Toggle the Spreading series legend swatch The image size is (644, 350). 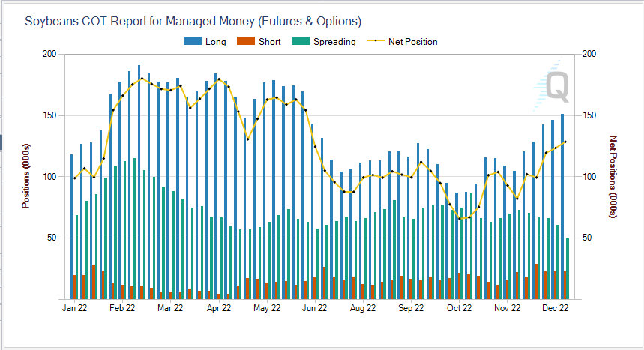click(300, 41)
